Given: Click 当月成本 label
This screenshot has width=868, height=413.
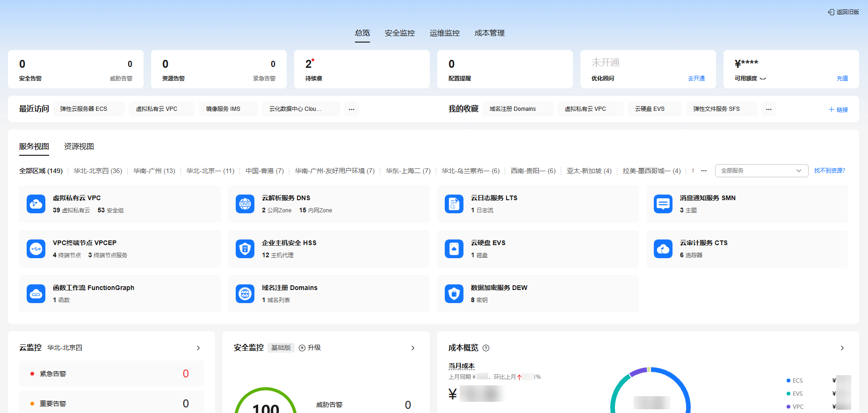Looking at the screenshot, I should pos(462,366).
